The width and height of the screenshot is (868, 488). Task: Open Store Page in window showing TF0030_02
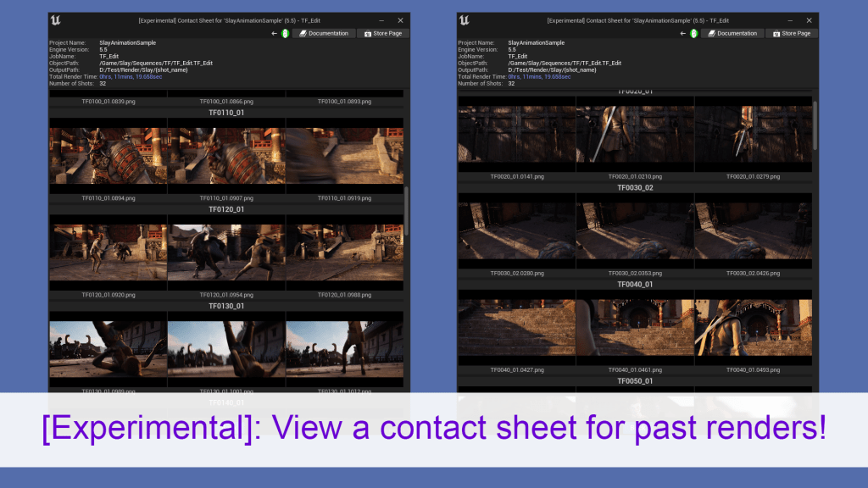pos(791,33)
